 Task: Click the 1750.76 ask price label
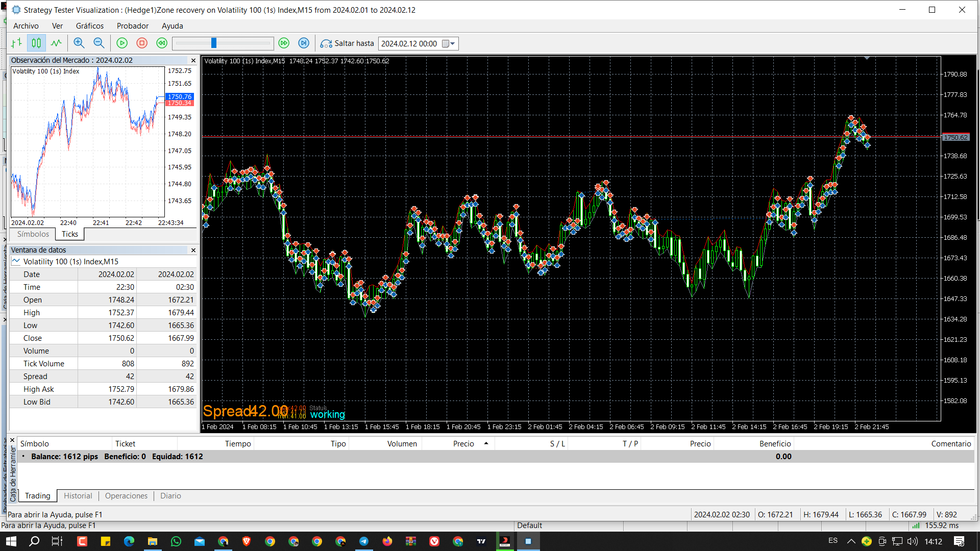click(180, 96)
